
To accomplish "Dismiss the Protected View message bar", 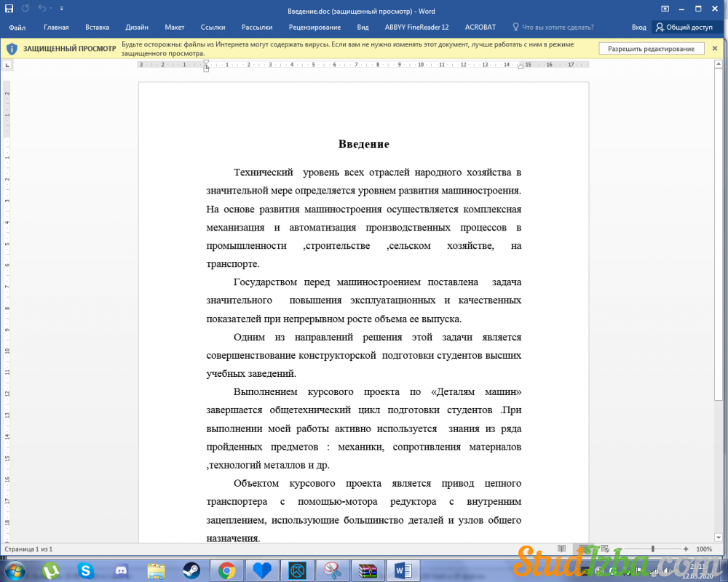I will coord(715,48).
